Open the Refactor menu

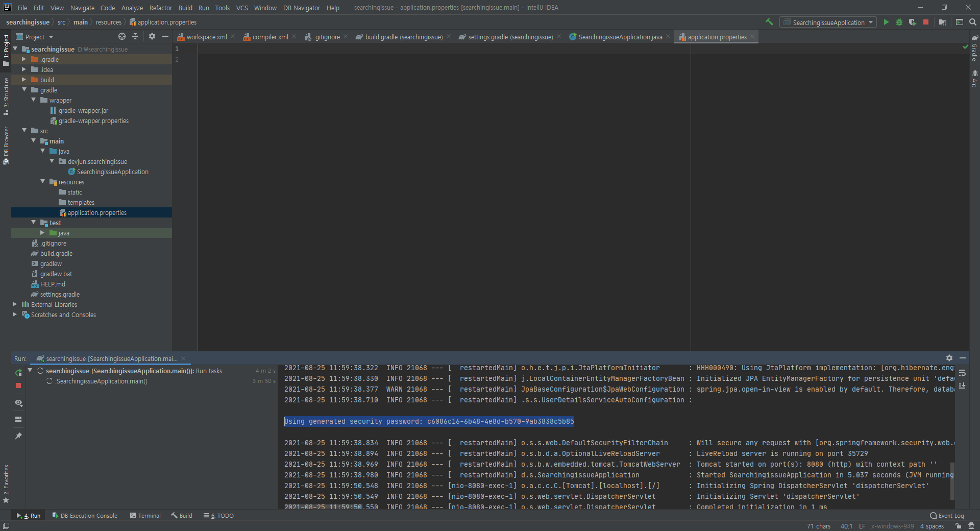tap(160, 8)
